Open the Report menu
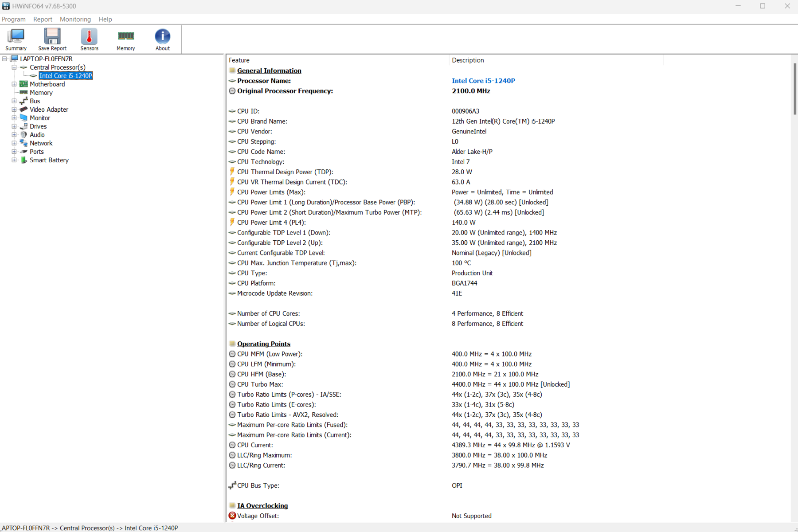798x532 pixels. click(x=43, y=19)
